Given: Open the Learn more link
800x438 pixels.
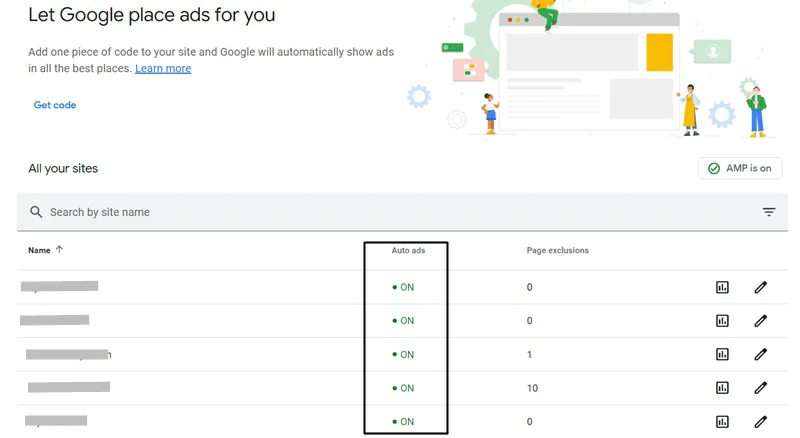Looking at the screenshot, I should pyautogui.click(x=163, y=68).
